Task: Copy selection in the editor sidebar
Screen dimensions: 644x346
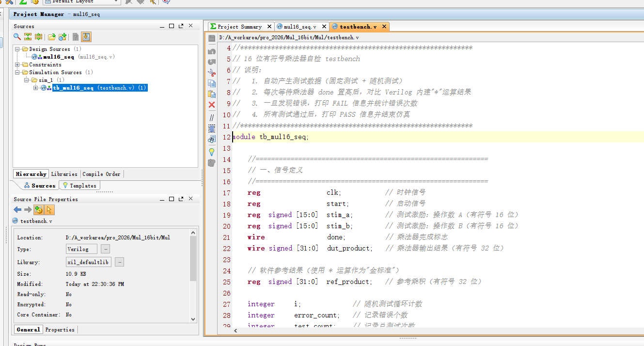Action: click(212, 83)
